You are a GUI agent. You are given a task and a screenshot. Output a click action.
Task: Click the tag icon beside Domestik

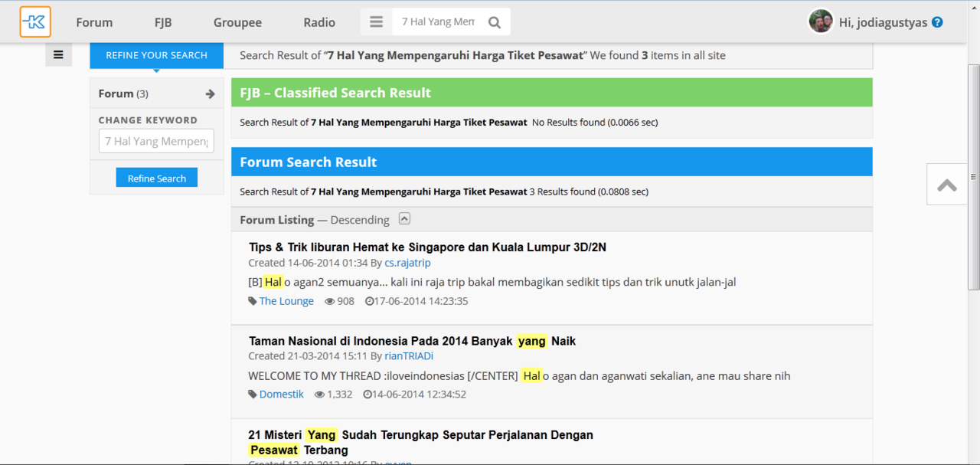pyautogui.click(x=253, y=395)
